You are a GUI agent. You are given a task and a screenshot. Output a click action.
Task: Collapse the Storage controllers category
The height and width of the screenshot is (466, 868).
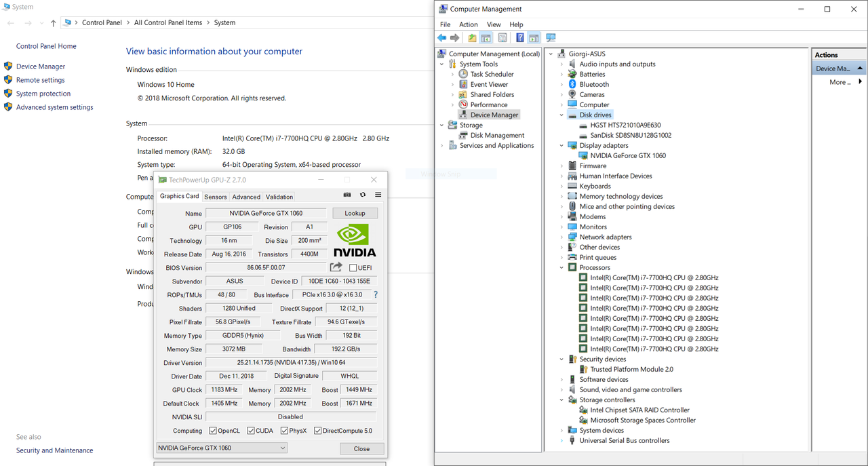click(561, 400)
